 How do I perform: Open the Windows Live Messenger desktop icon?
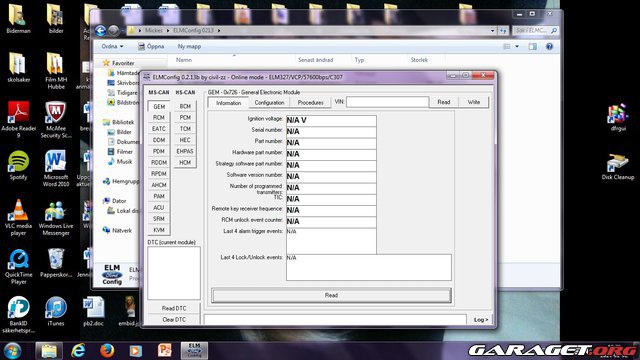click(56, 218)
